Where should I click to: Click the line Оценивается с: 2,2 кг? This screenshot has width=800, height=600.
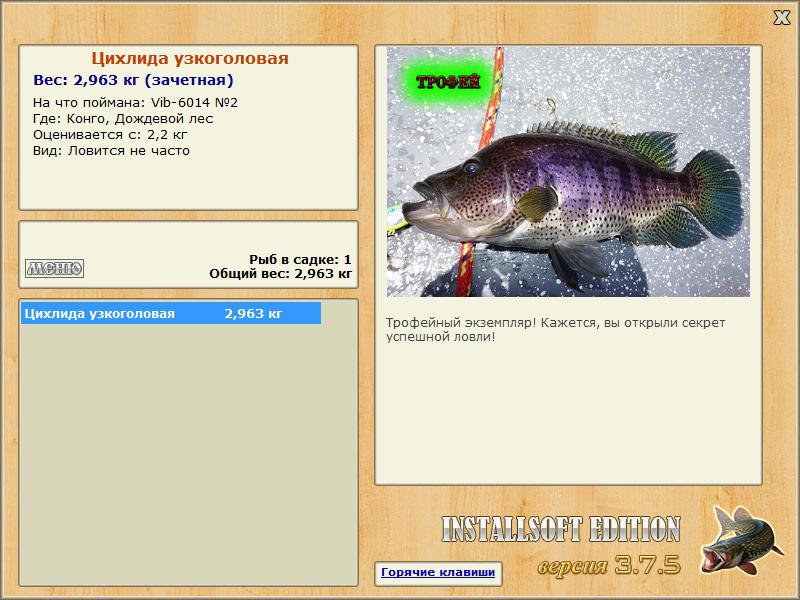(110, 135)
